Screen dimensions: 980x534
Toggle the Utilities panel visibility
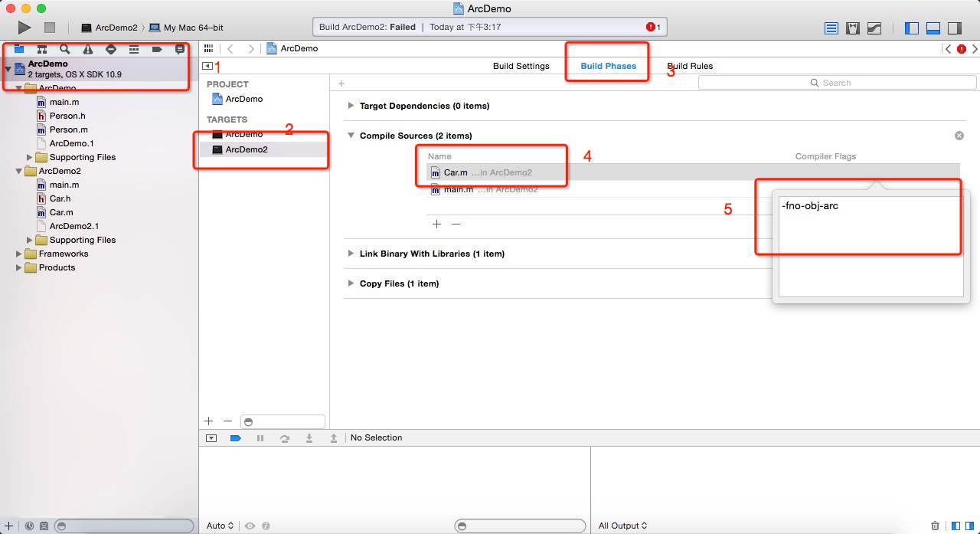(955, 28)
